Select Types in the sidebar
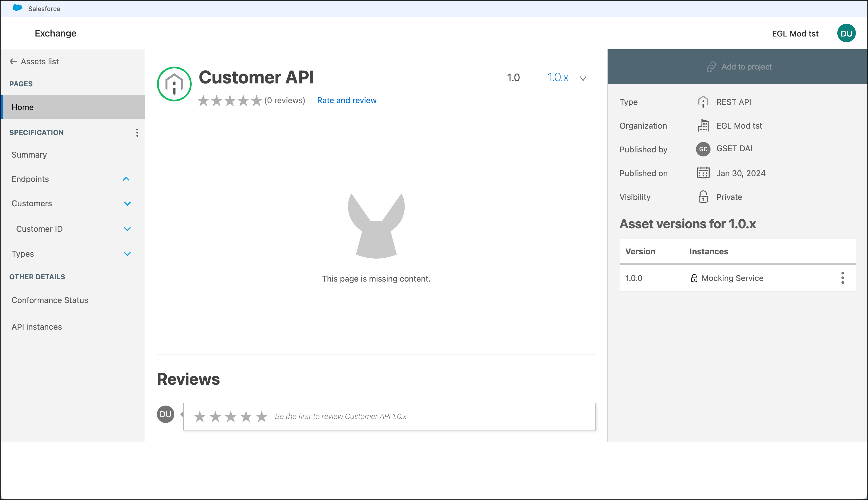 pyautogui.click(x=23, y=254)
